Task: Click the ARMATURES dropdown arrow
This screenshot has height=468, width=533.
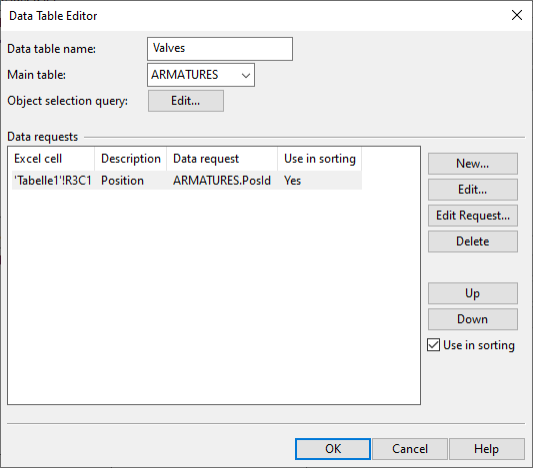Action: pyautogui.click(x=246, y=75)
